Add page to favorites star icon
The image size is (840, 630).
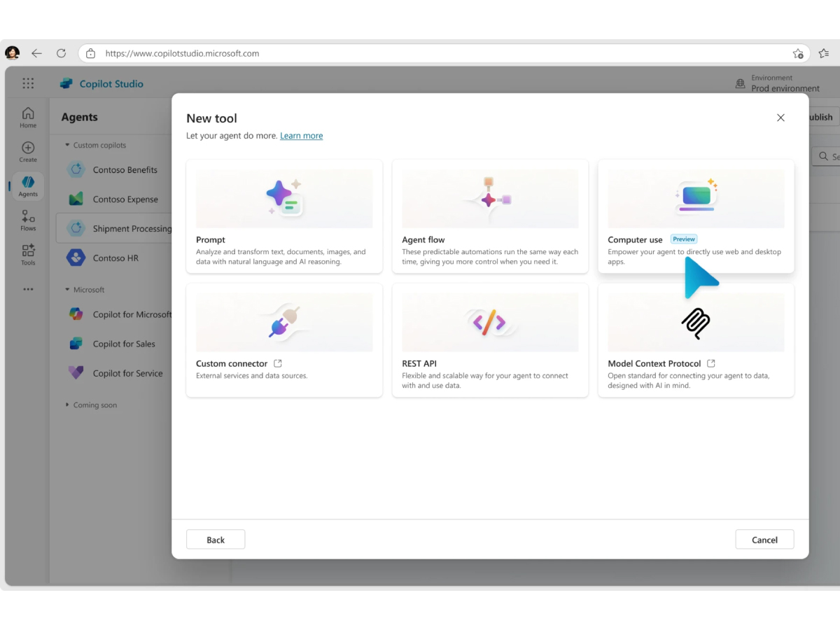point(798,53)
